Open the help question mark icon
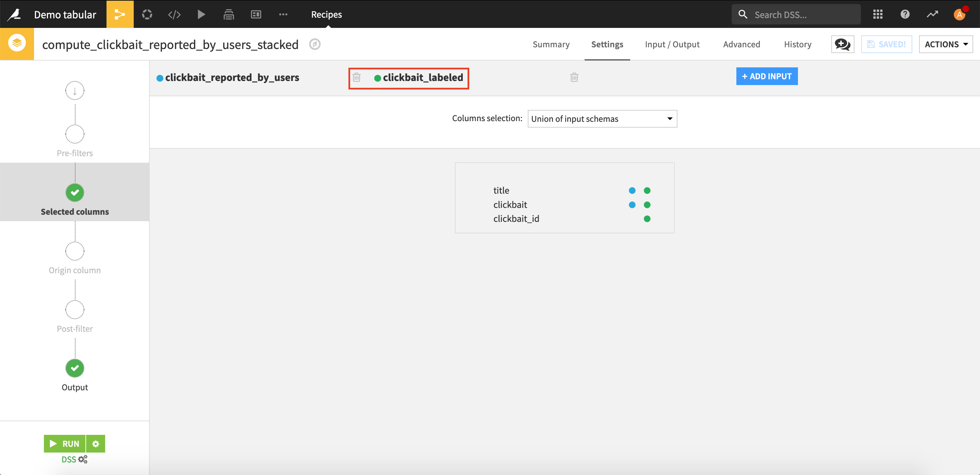The width and height of the screenshot is (980, 475). point(905,14)
